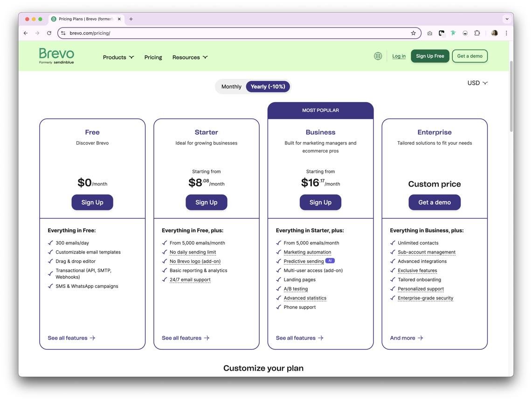532x401 pixels.
Task: Click the round gray extension icon
Action: click(465, 33)
